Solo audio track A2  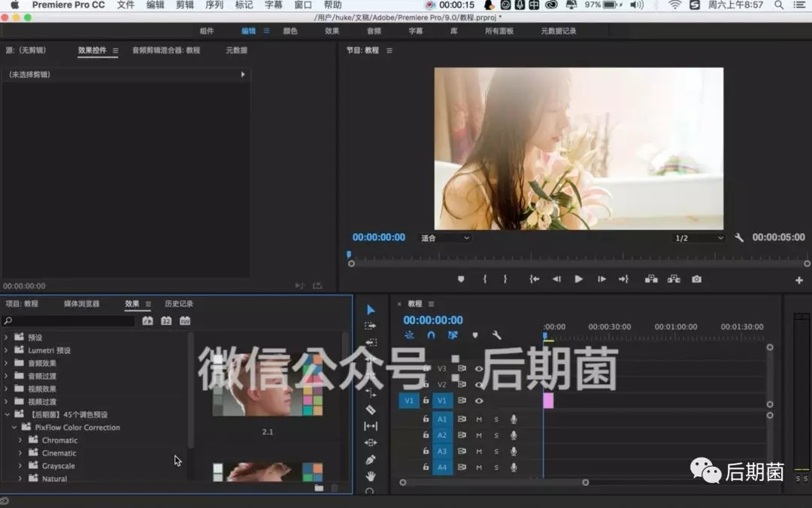click(x=496, y=436)
